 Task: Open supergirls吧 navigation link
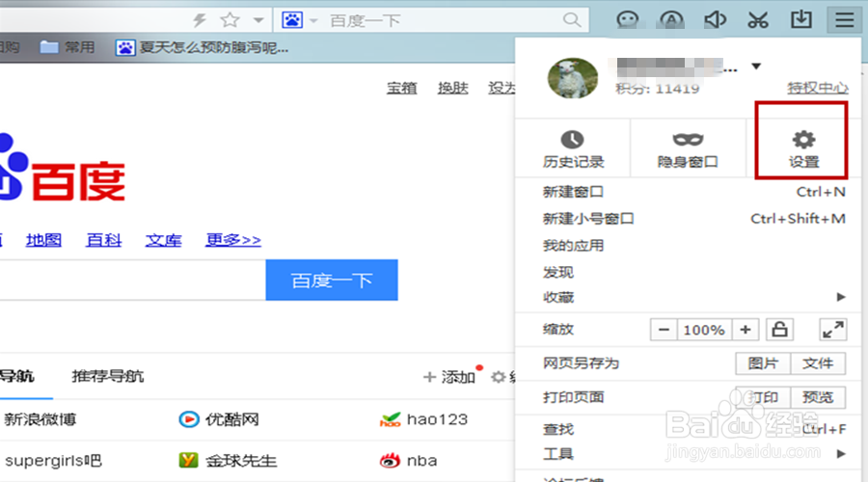click(x=53, y=461)
